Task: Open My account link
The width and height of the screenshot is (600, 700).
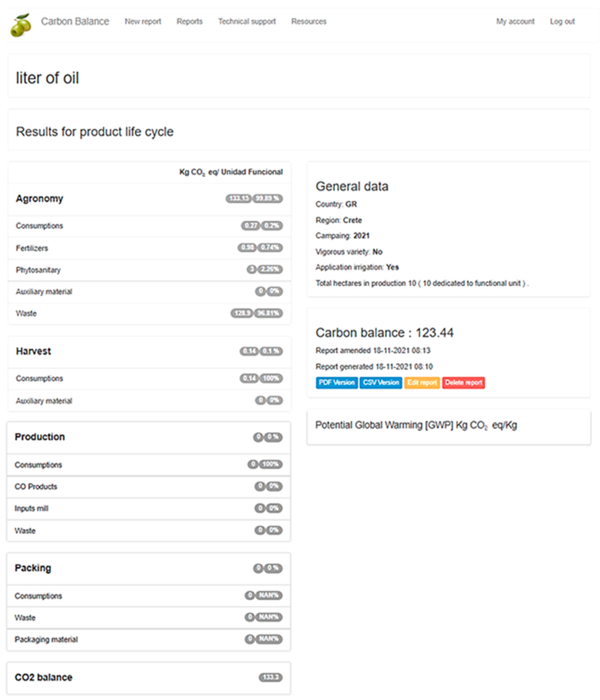Action: 515,21
